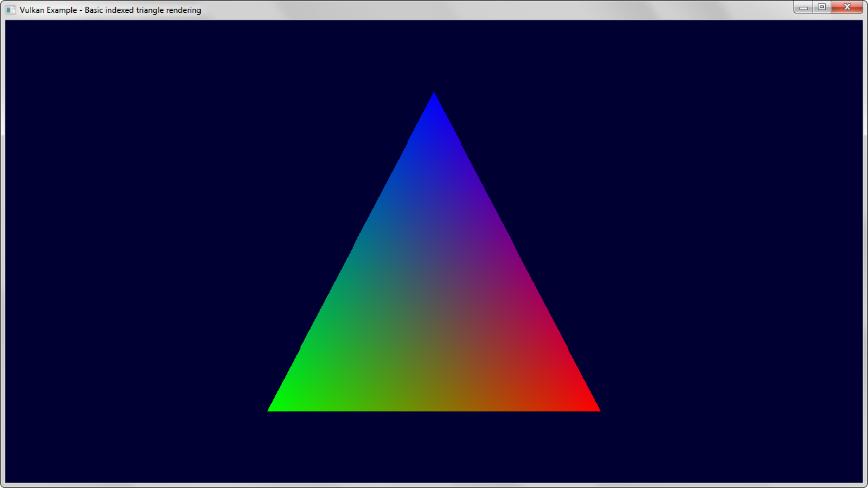The image size is (868, 488).
Task: Click the "Basic indexed triangle rendering" title text
Action: tap(142, 10)
